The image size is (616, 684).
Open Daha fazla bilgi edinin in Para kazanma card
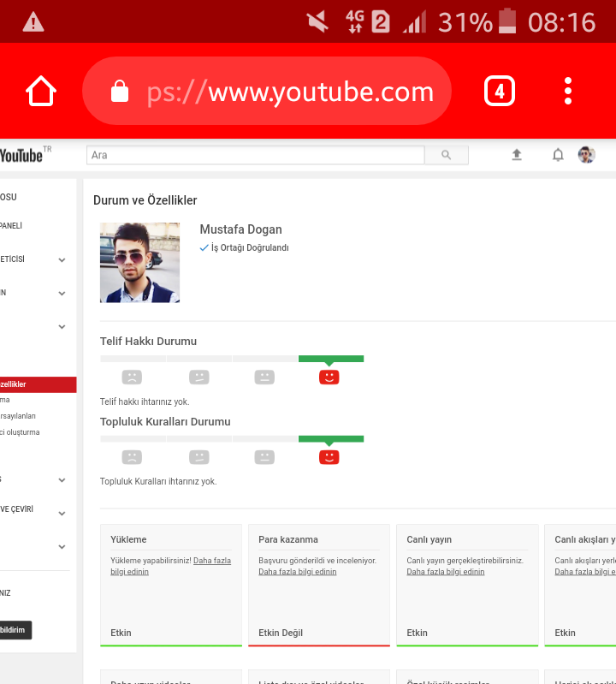tap(298, 572)
